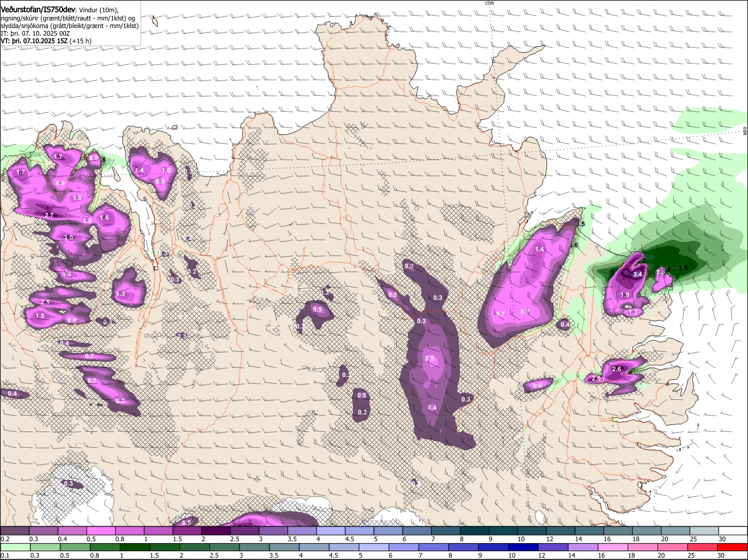Click the 30 label in the upper legend
Screen dimensions: 748x560
(722, 538)
